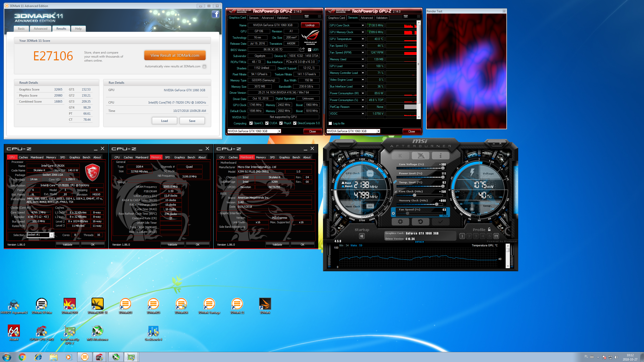644x362 pixels.
Task: Click link icon beside Temp. Limit
Action: point(395,182)
